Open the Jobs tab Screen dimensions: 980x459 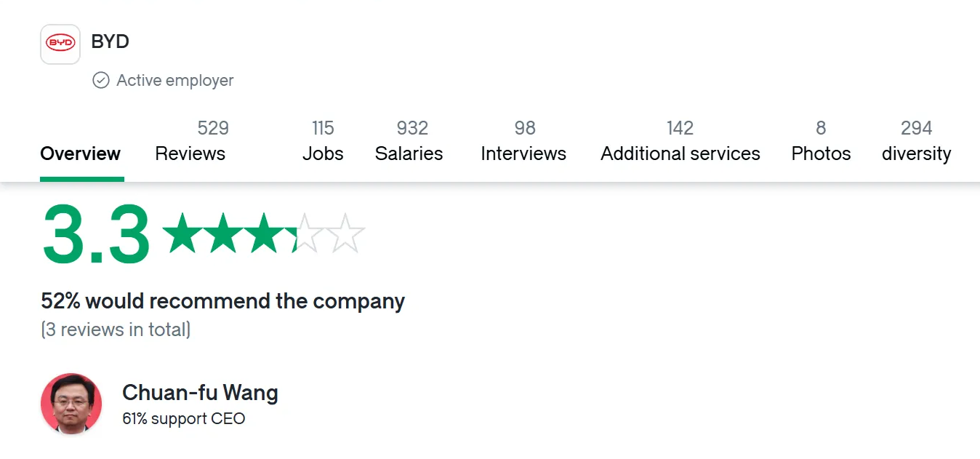[323, 142]
